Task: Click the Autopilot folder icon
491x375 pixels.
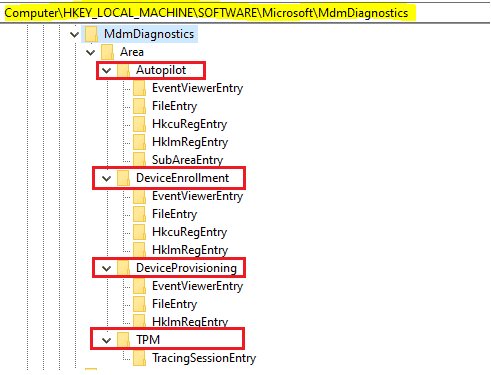Action: [123, 70]
